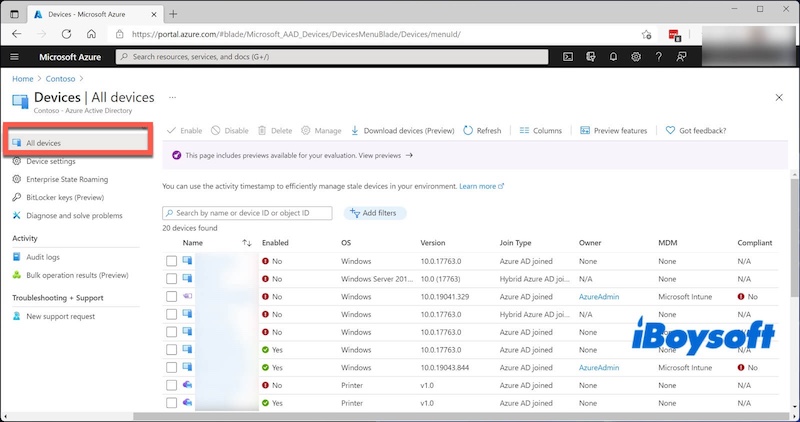Click the browser address bar URL
Image resolution: width=800 pixels, height=422 pixels.
point(296,34)
